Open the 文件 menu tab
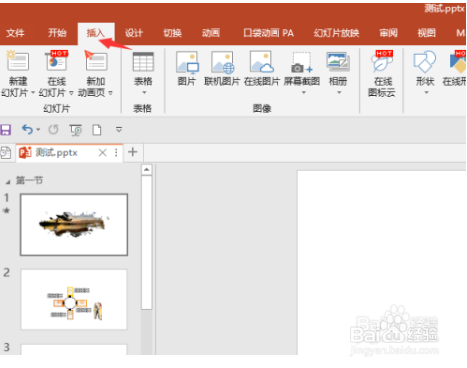467x368 pixels. tap(15, 33)
